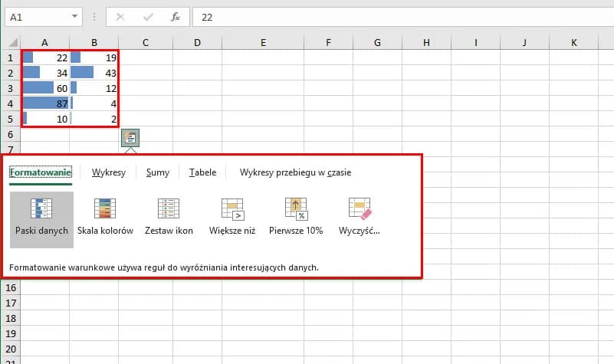The image size is (614, 364).
Task: Apply Skala kolorów color scale formatting
Action: [x=105, y=209]
